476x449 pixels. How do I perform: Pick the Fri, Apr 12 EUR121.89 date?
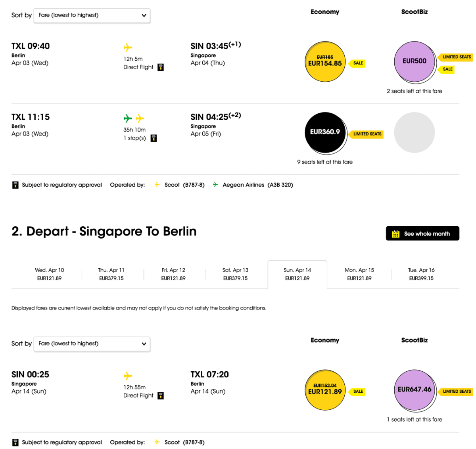(x=173, y=274)
